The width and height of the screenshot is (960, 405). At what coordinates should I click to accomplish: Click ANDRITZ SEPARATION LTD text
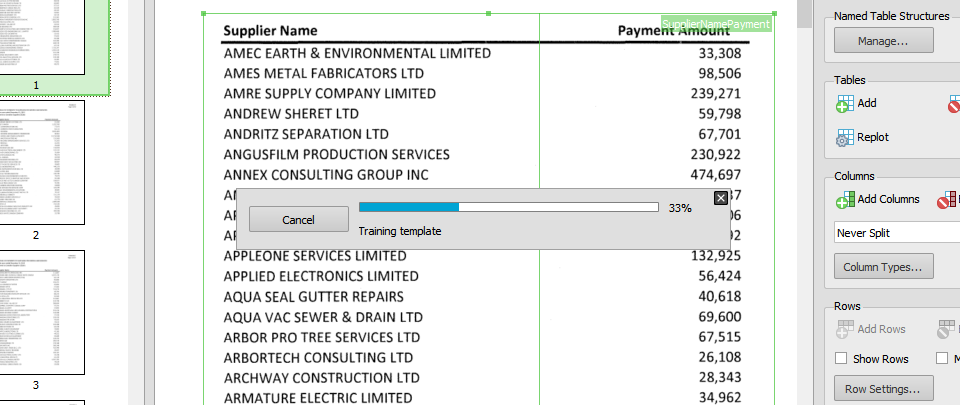[306, 134]
